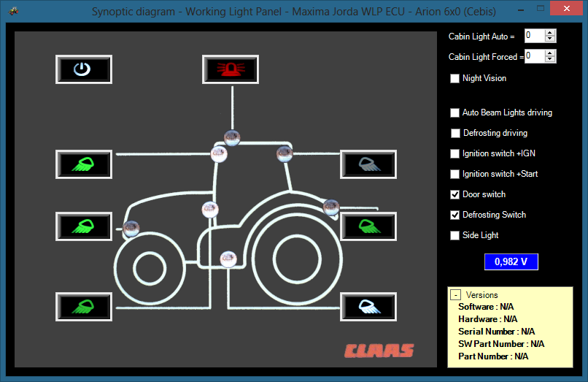
Task: Uncheck the Door switch checkbox
Action: click(x=454, y=194)
